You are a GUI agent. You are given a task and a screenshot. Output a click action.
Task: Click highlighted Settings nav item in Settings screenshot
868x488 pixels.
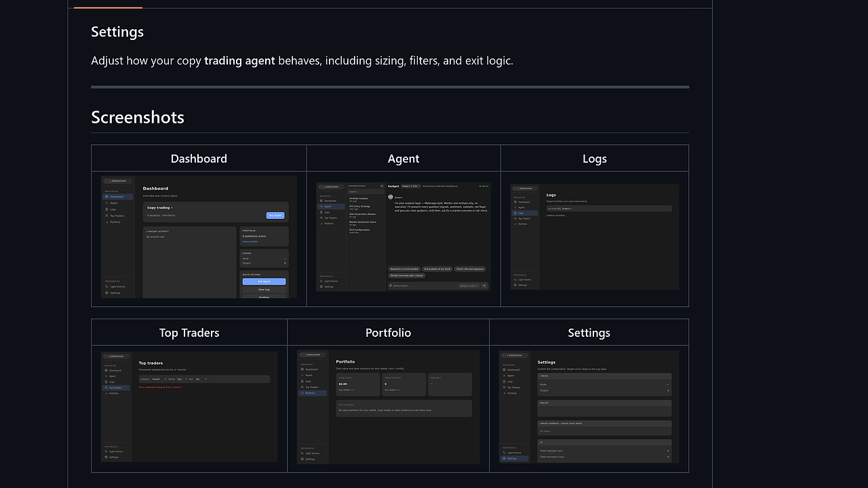pyautogui.click(x=514, y=458)
